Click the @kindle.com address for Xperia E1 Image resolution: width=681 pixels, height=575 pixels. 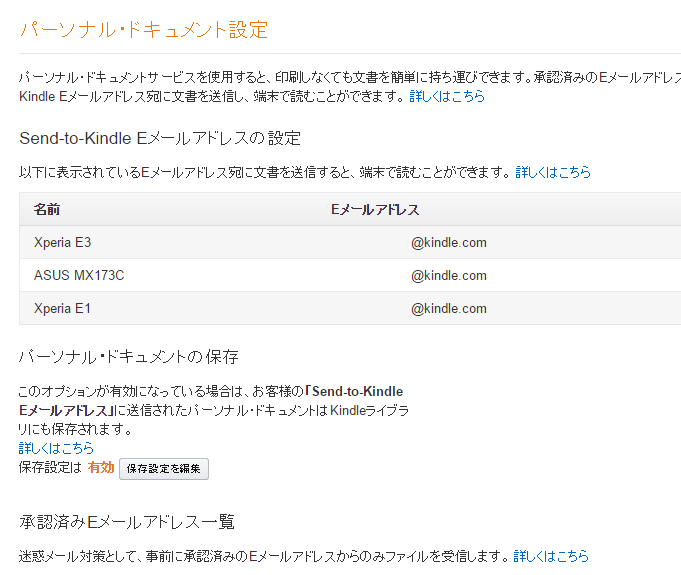point(449,308)
